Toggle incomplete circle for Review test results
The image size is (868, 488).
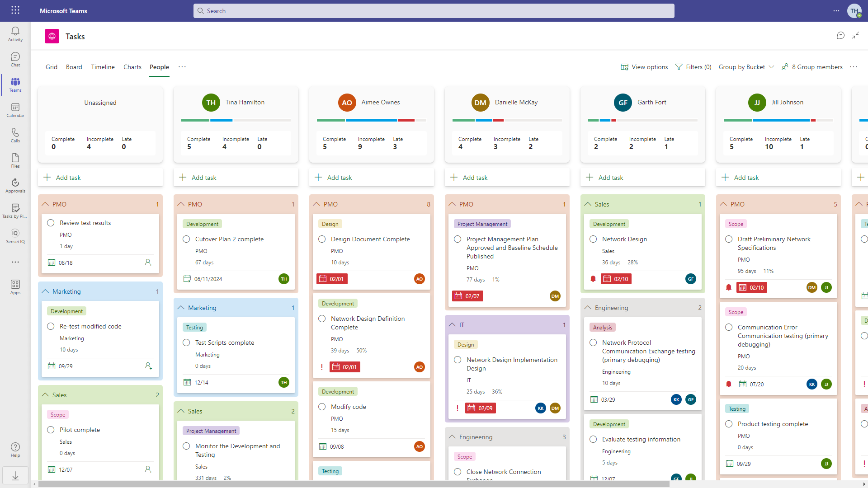pyautogui.click(x=51, y=222)
